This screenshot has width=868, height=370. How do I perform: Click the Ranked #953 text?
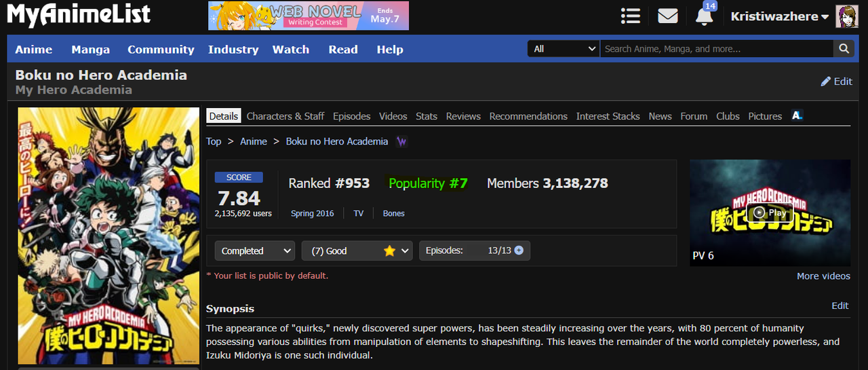329,183
